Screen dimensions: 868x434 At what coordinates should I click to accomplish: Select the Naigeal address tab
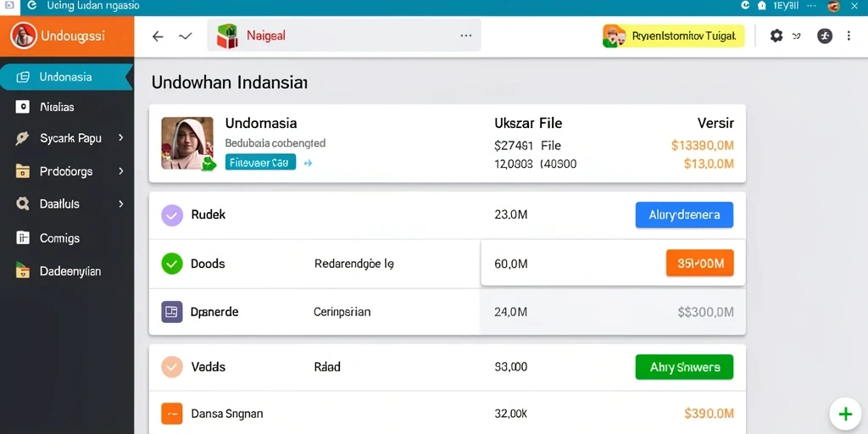pos(344,36)
